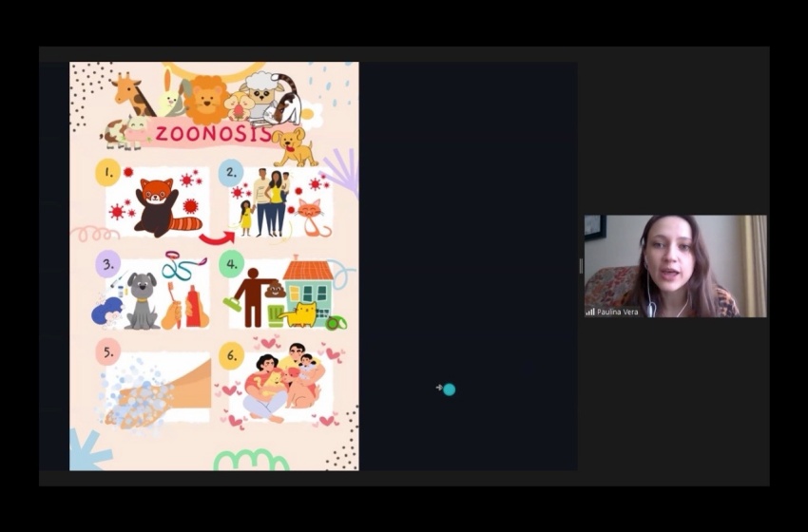Screen dimensions: 808x532
Task: Click the number "3." circle on the poster
Action: tap(107, 264)
